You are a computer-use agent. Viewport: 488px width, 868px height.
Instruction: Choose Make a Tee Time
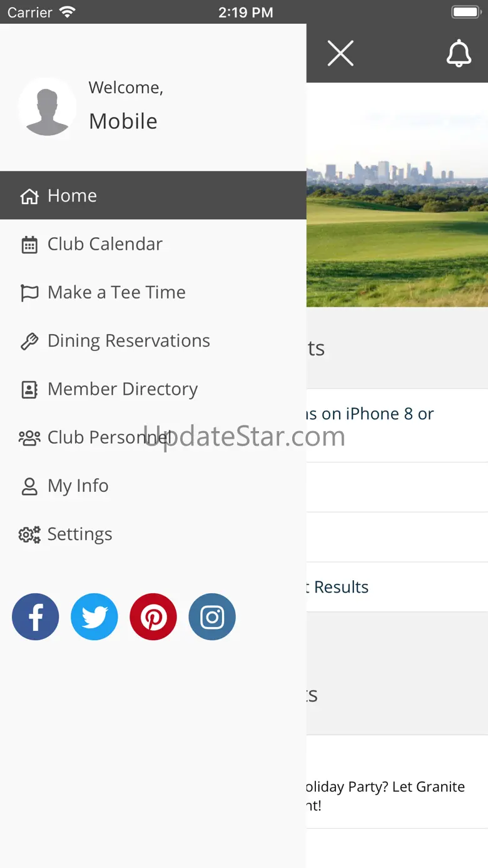tap(116, 292)
